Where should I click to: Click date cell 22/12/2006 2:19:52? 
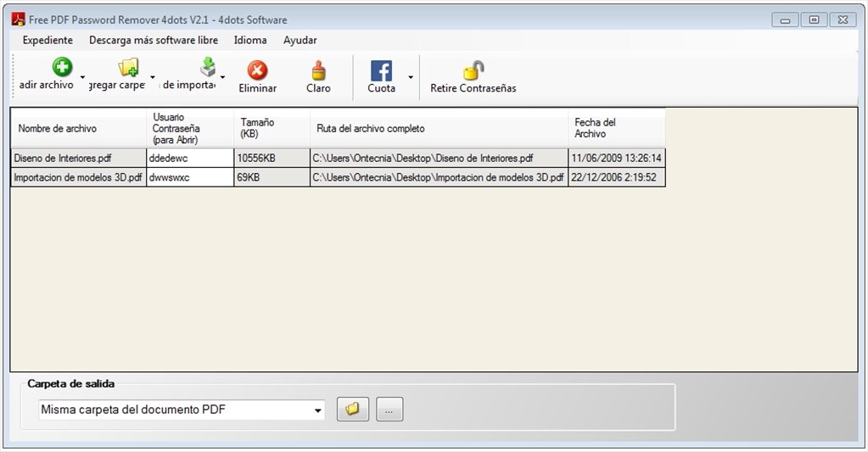click(617, 177)
